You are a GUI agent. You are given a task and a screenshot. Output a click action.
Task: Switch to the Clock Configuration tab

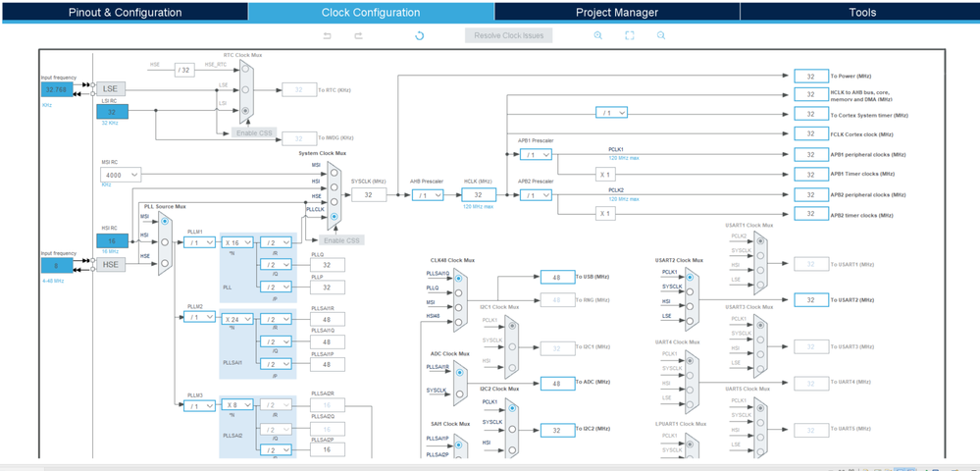371,12
